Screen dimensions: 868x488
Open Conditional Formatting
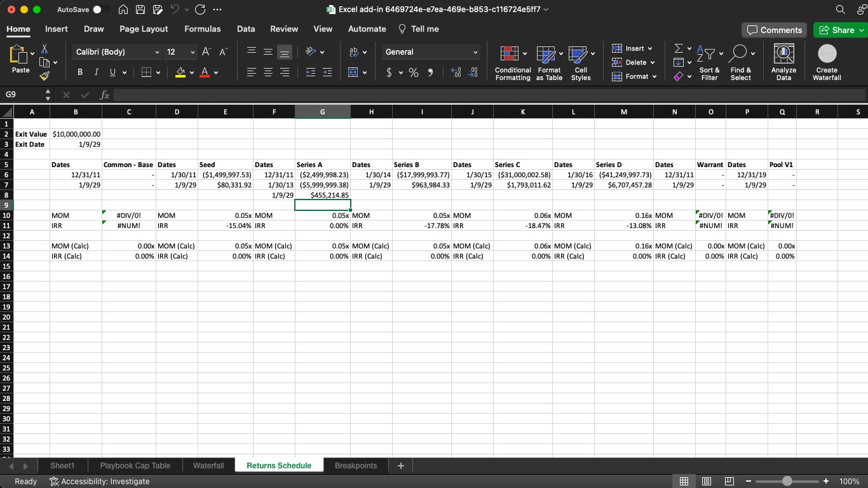[x=513, y=63]
